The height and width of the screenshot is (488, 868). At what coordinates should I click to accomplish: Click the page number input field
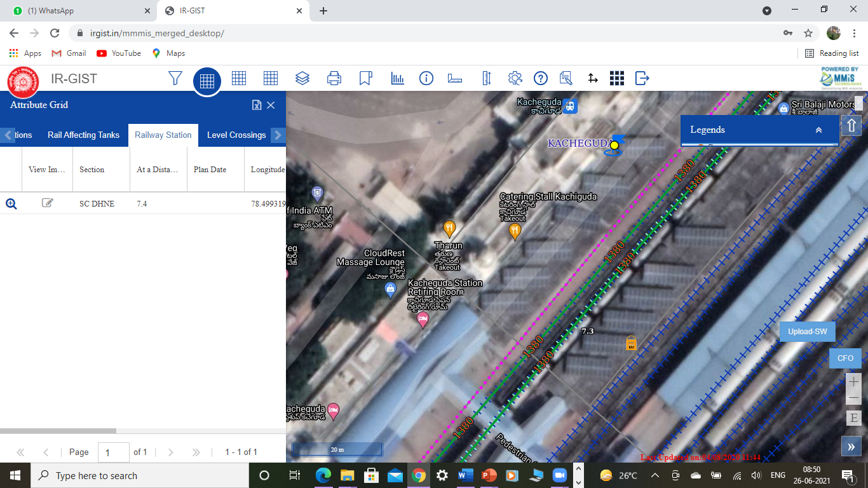(x=114, y=452)
